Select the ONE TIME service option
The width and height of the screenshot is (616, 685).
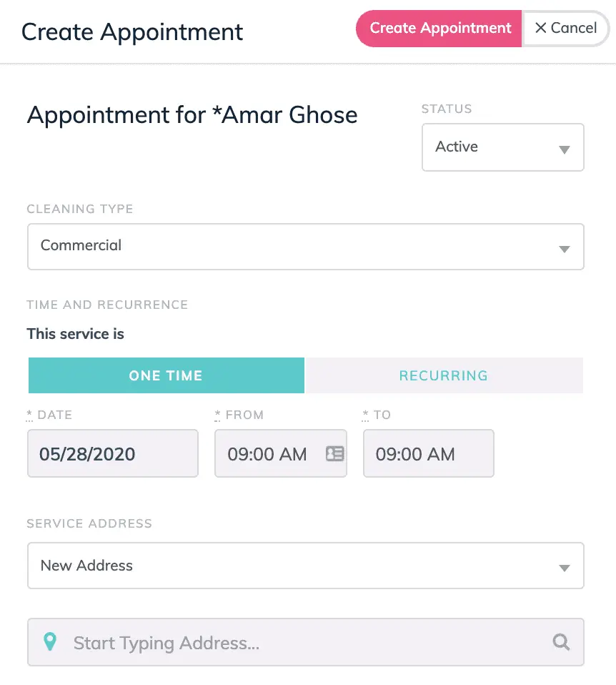point(166,375)
